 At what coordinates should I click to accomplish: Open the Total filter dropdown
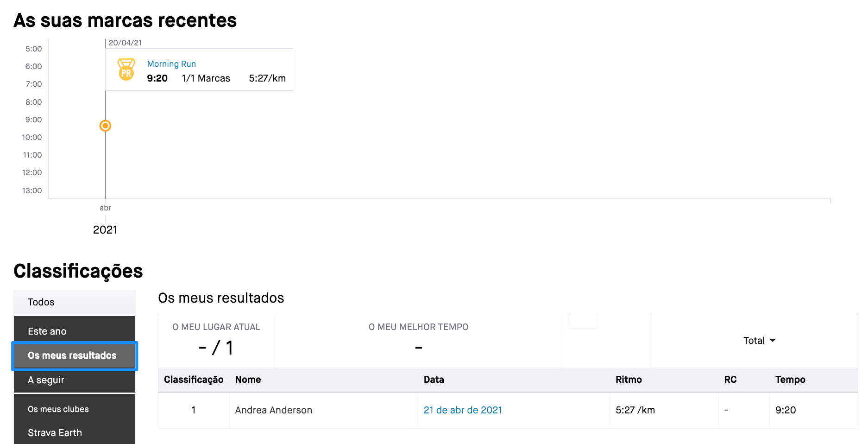tap(759, 341)
